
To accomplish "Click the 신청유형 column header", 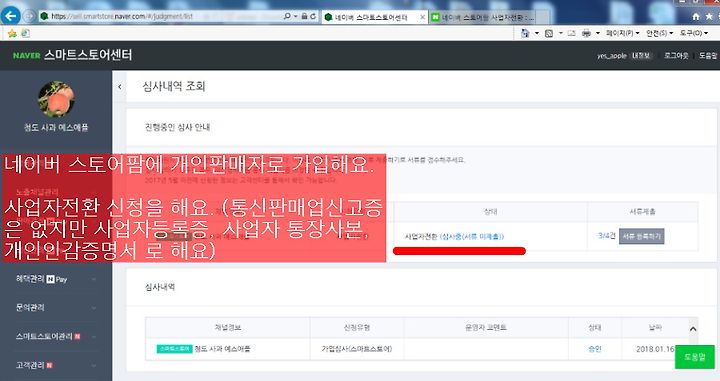I will pyautogui.click(x=357, y=328).
